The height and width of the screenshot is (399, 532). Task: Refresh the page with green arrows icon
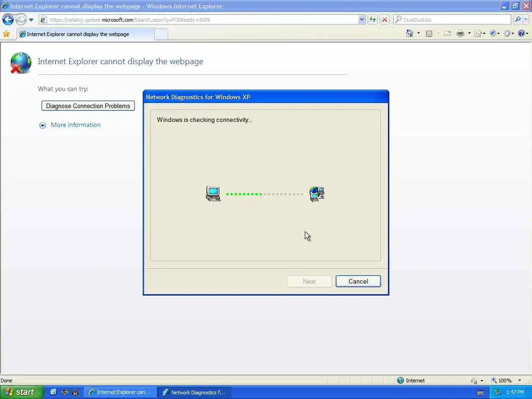[x=373, y=20]
